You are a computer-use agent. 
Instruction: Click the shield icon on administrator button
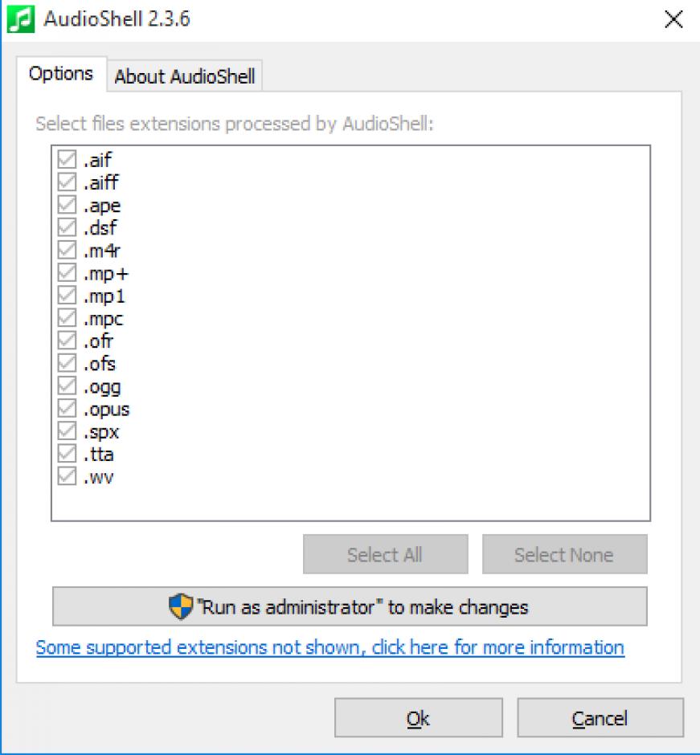181,606
